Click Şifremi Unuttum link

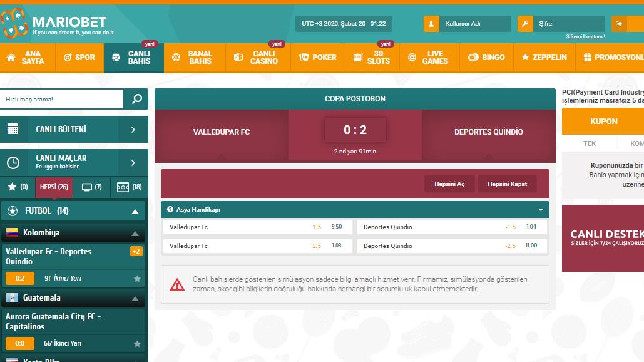[x=585, y=36]
